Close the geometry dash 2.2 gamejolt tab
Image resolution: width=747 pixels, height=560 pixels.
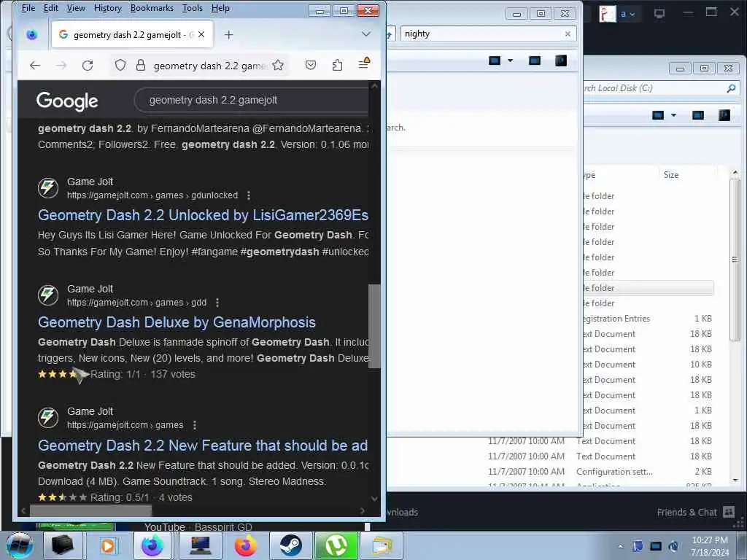[201, 34]
